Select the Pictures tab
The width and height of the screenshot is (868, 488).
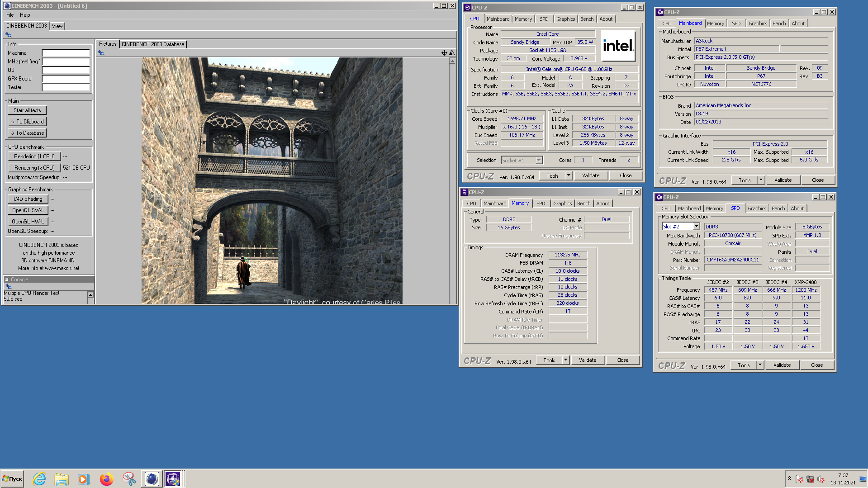108,44
